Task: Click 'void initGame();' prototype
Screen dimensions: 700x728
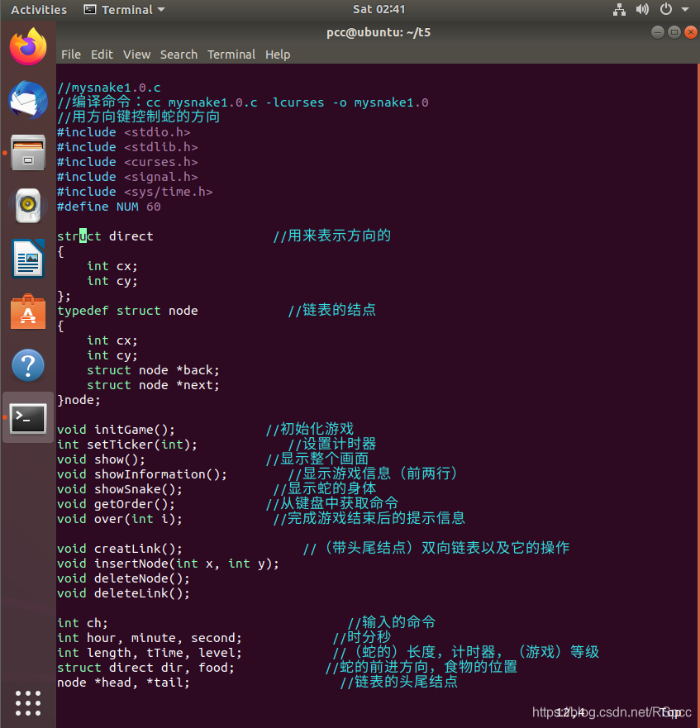Action: (117, 430)
